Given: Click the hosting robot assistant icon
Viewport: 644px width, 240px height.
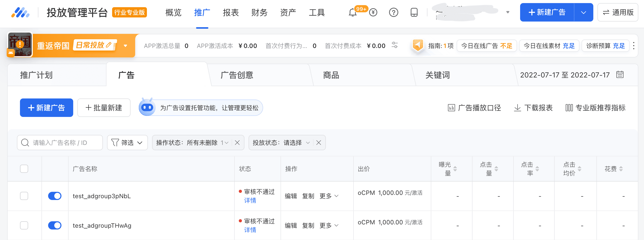Looking at the screenshot, I should coord(147,107).
